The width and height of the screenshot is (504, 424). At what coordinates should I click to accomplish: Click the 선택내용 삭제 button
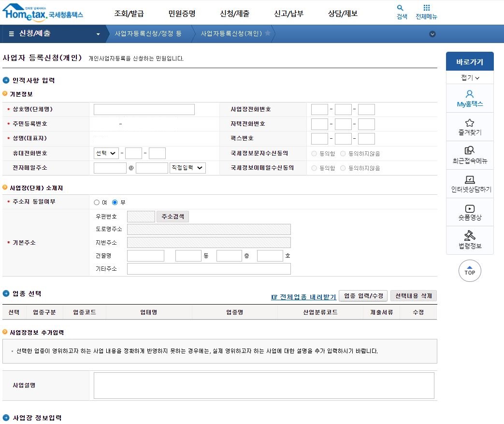413,296
